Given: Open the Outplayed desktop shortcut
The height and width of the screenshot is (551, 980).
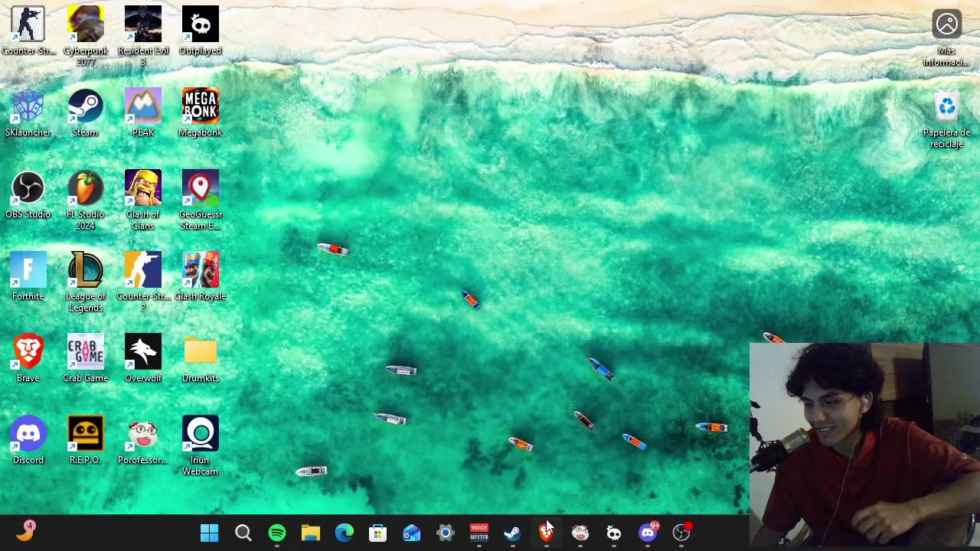Looking at the screenshot, I should 201,31.
